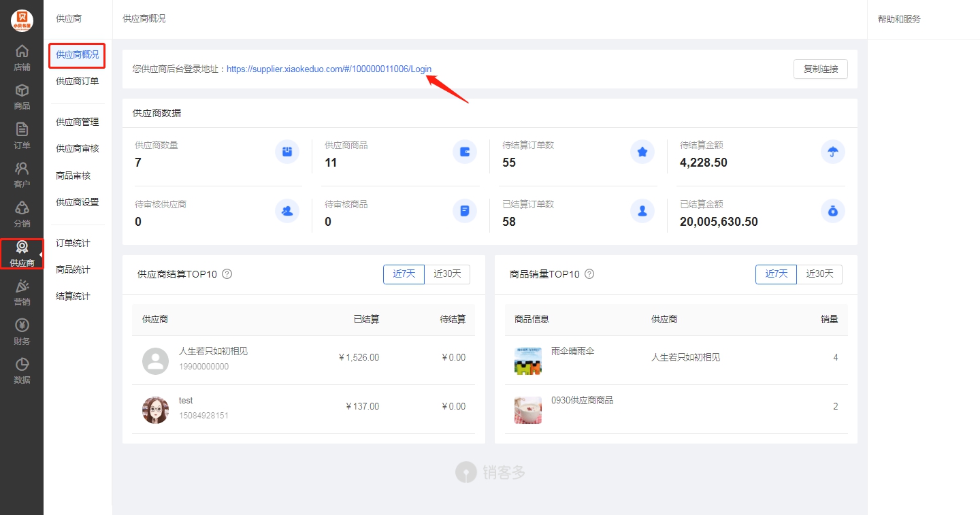
Task: Switch 供应商结算TOP10 to 近30天
Action: tap(447, 274)
